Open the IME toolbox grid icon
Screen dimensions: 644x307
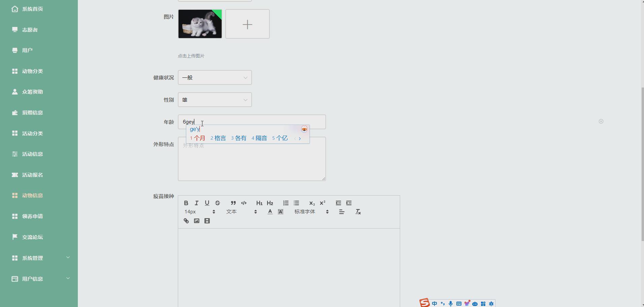tap(483, 304)
